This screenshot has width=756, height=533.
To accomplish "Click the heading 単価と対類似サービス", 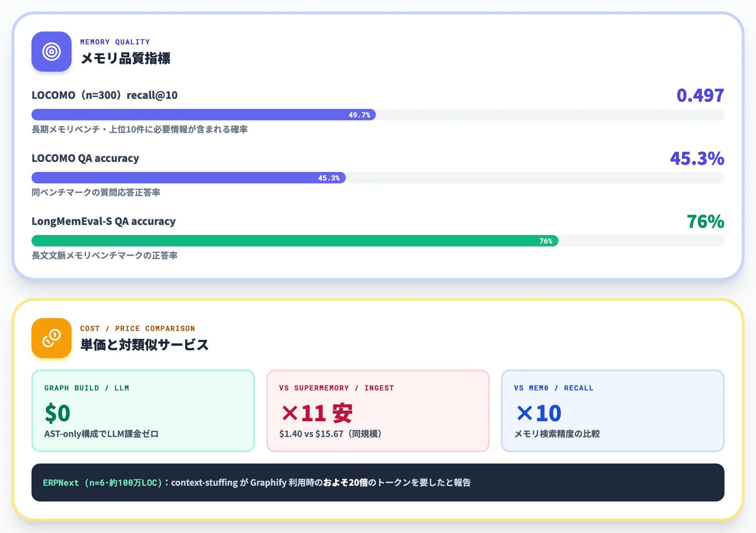I will [144, 345].
